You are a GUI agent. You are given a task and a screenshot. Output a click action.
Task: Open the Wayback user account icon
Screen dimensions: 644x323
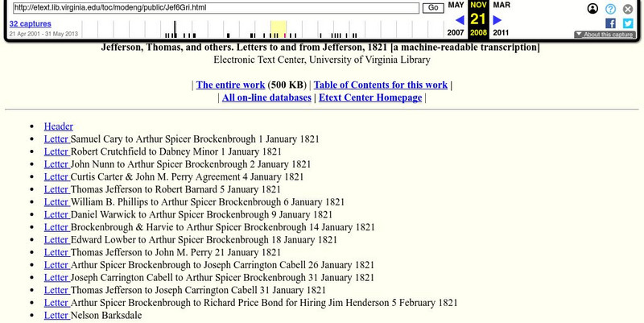pyautogui.click(x=592, y=9)
